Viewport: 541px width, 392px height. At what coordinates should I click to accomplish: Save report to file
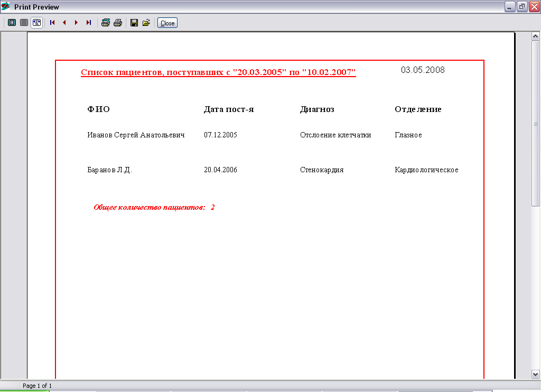click(x=134, y=23)
